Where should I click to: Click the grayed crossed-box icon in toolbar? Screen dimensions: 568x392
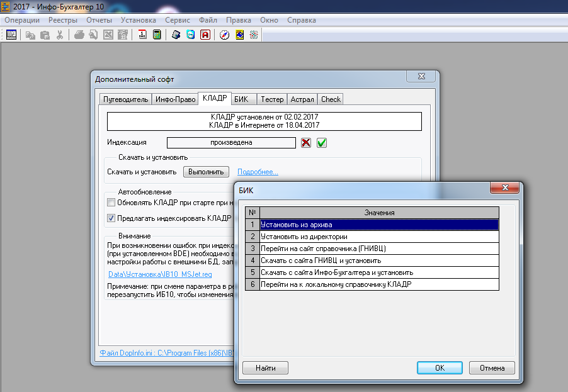click(108, 35)
